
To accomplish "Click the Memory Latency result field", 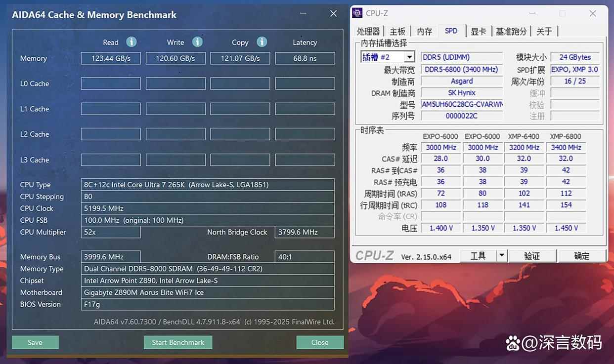I will [305, 58].
